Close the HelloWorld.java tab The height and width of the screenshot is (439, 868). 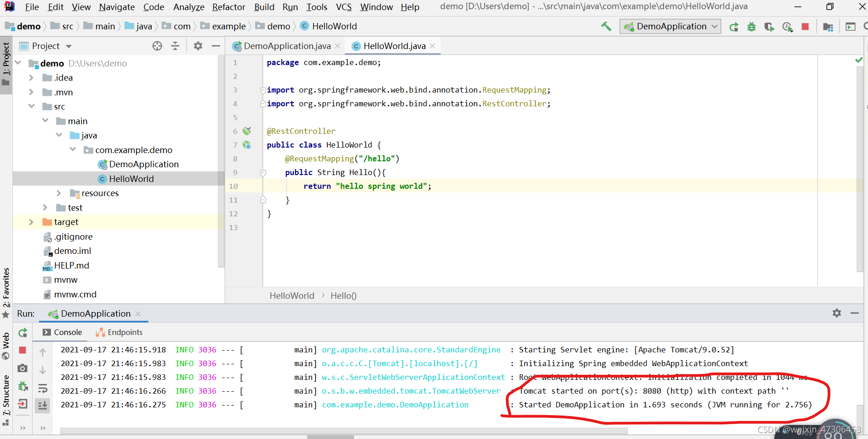click(432, 46)
